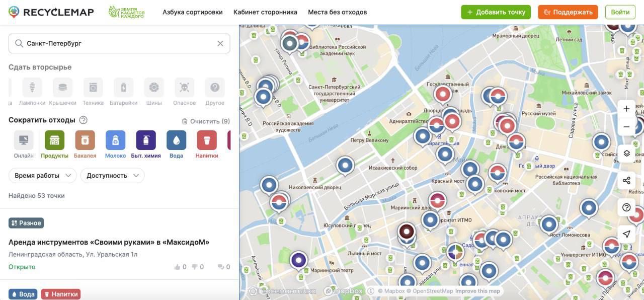Image resolution: width=644 pixels, height=300 pixels.
Task: Toggle the Продукты filter off
Action: click(54, 140)
